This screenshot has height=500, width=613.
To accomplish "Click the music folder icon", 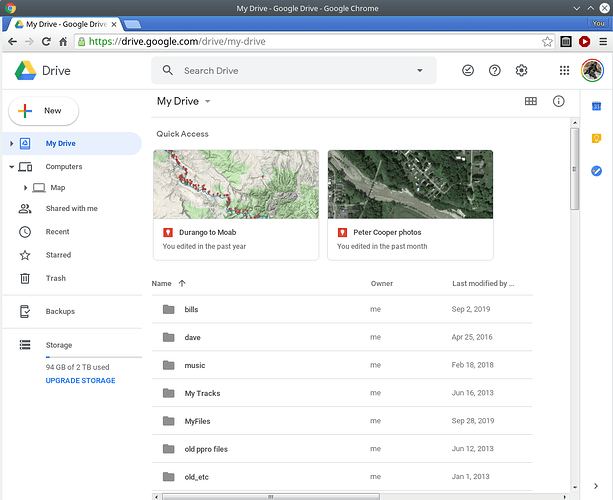I will pos(168,365).
